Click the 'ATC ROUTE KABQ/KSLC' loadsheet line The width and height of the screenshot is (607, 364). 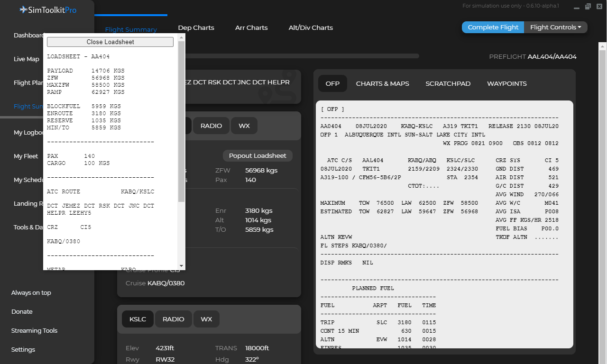pos(101,191)
